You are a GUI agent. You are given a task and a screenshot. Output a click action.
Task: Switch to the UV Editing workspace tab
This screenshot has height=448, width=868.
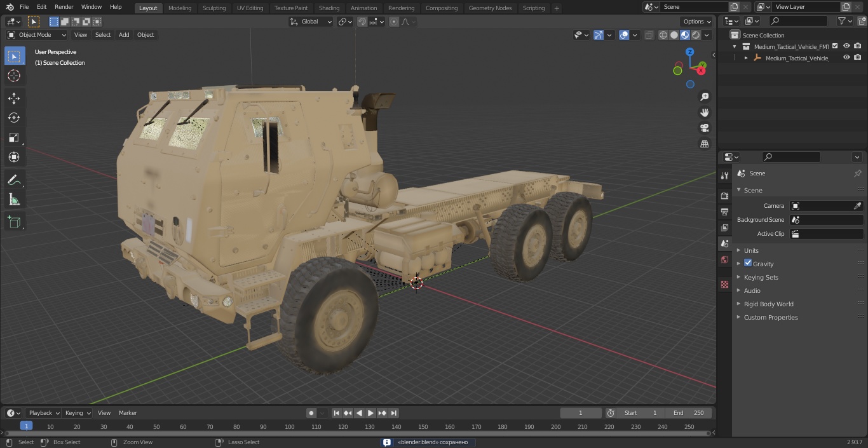[250, 8]
